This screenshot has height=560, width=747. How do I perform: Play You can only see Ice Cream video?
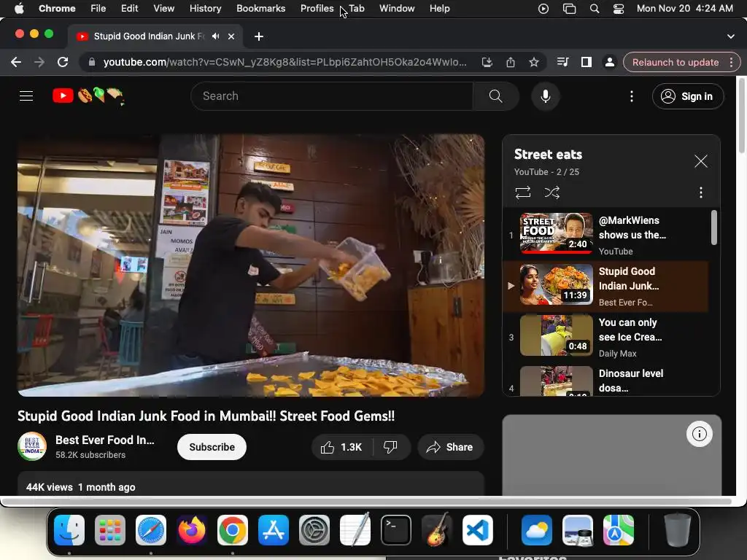605,337
